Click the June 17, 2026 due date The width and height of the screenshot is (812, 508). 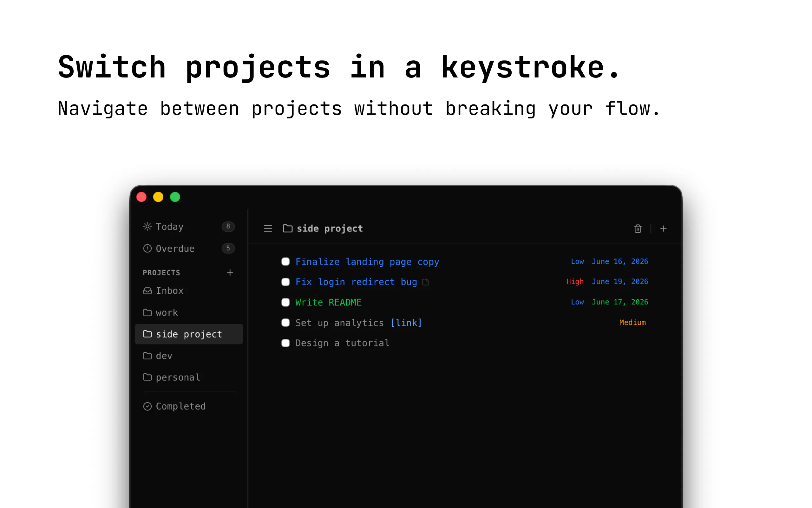[620, 302]
